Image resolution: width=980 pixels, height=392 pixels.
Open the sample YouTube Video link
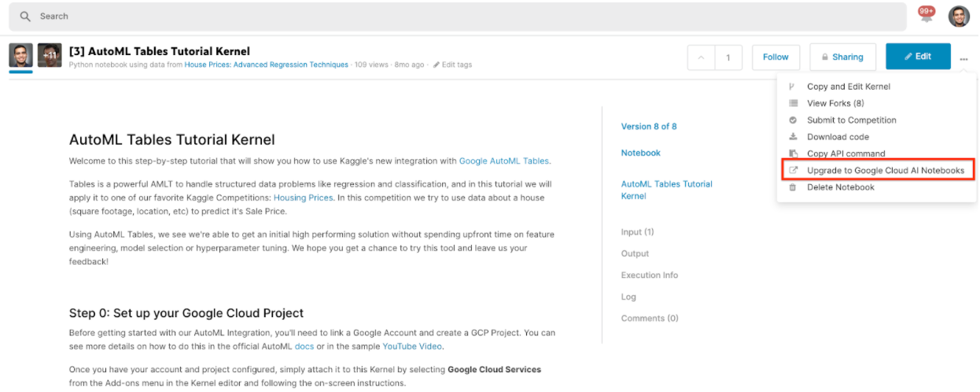tap(412, 346)
